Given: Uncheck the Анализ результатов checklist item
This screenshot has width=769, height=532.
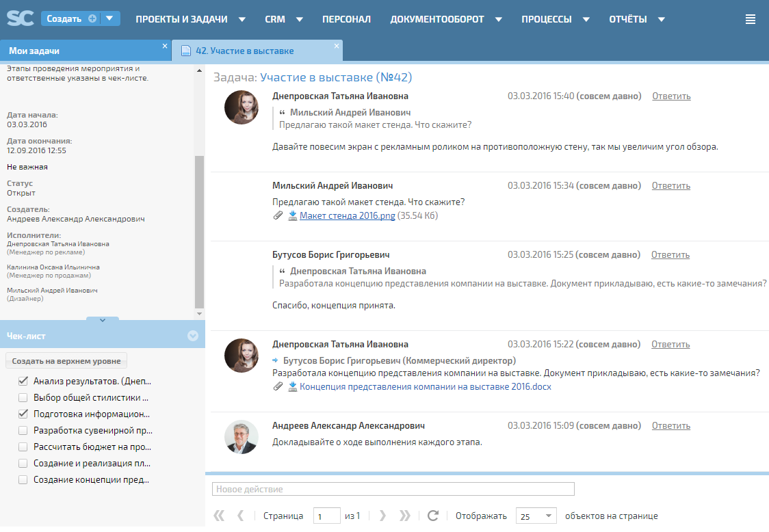Looking at the screenshot, I should [23, 381].
